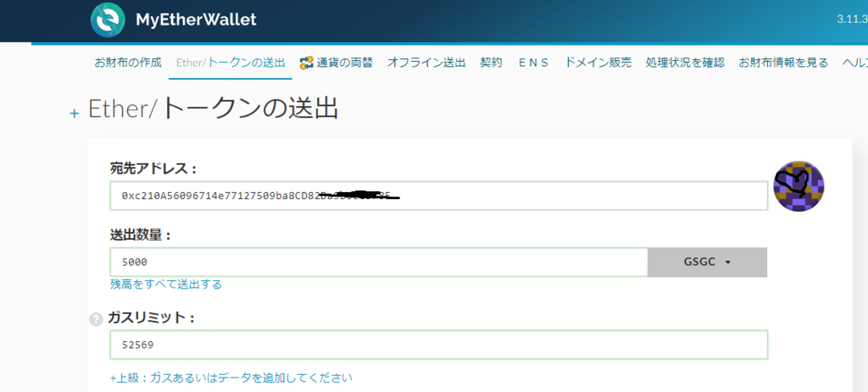Viewport: 868px width, 392px height.
Task: Click the MyEtherWallet title text
Action: [196, 20]
